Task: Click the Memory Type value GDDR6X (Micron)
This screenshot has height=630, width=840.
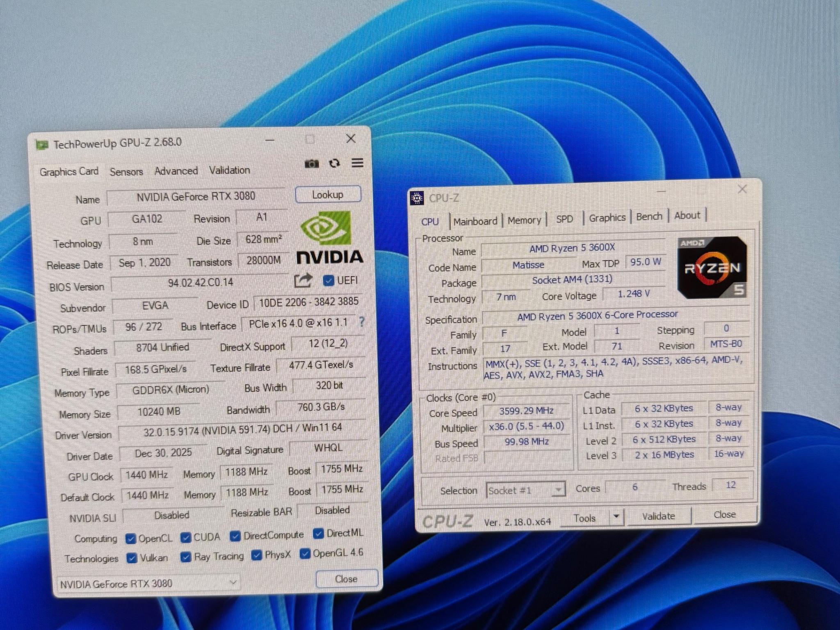Action: (171, 390)
